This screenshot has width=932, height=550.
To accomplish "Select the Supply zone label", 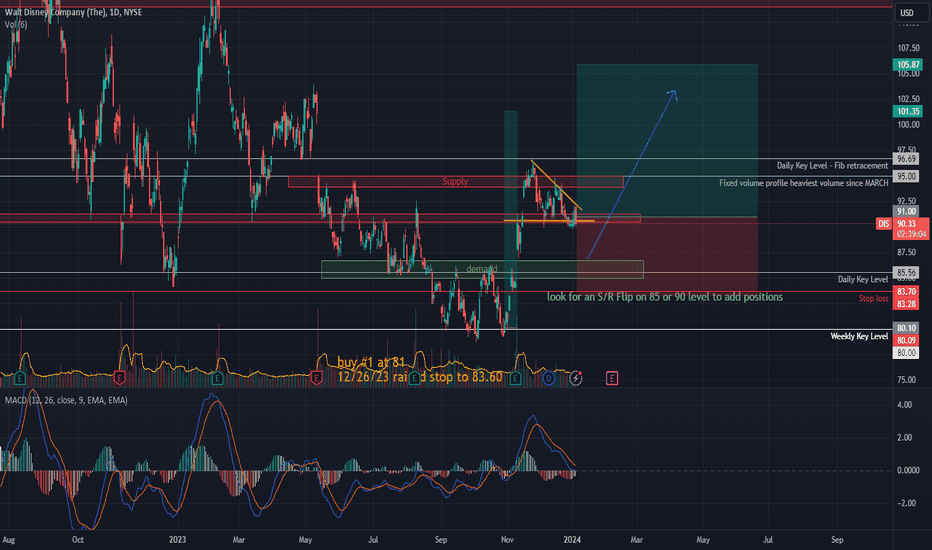I will coord(455,181).
